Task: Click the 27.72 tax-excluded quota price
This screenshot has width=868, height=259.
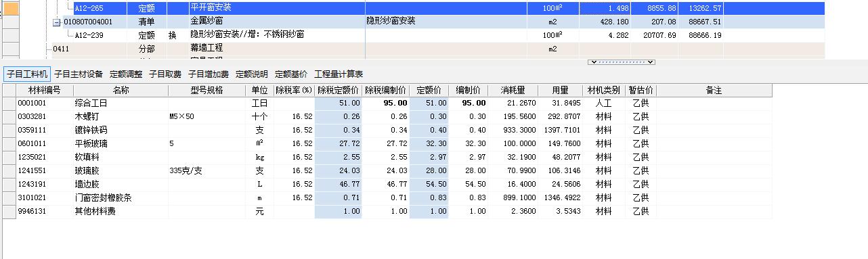Action: coord(339,143)
